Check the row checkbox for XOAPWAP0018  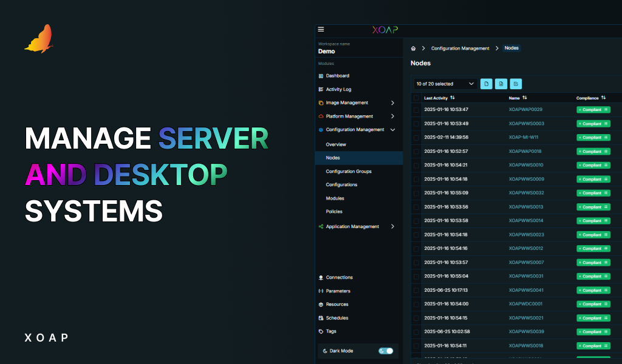(x=416, y=152)
